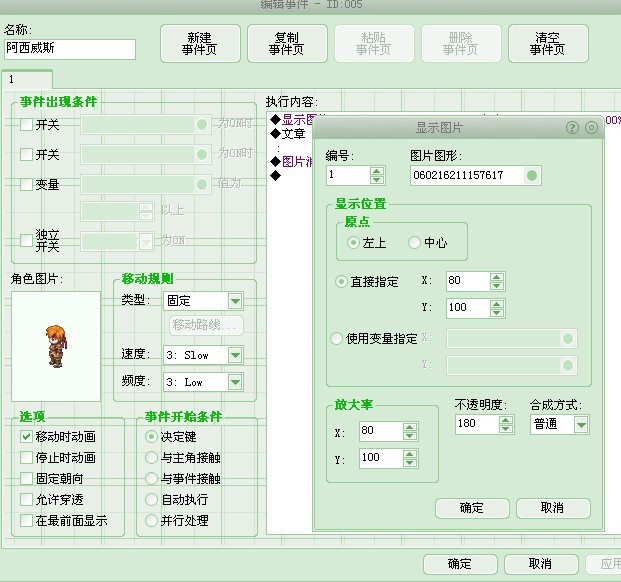Switch to event page tab 1
Image resolution: width=621 pixels, height=582 pixels.
click(x=27, y=79)
